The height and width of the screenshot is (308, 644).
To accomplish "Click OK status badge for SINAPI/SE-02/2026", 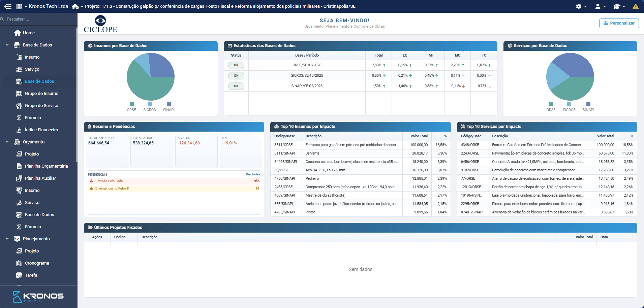I will pos(236,86).
